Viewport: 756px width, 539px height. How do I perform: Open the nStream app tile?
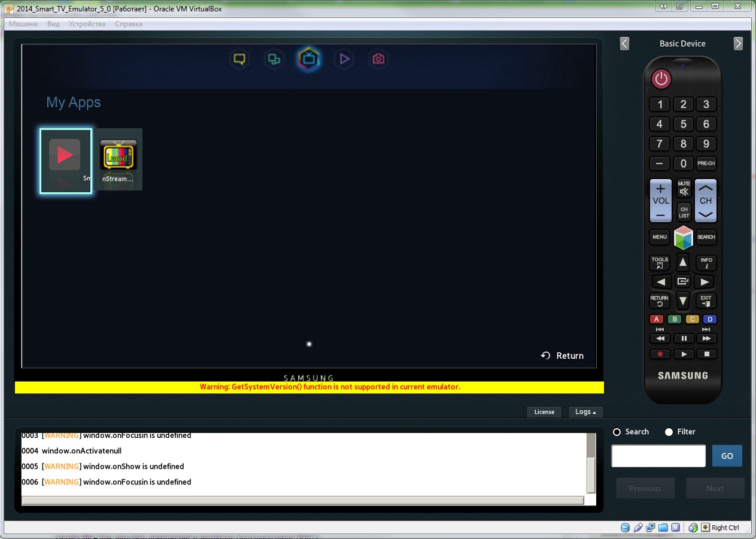coord(118,159)
